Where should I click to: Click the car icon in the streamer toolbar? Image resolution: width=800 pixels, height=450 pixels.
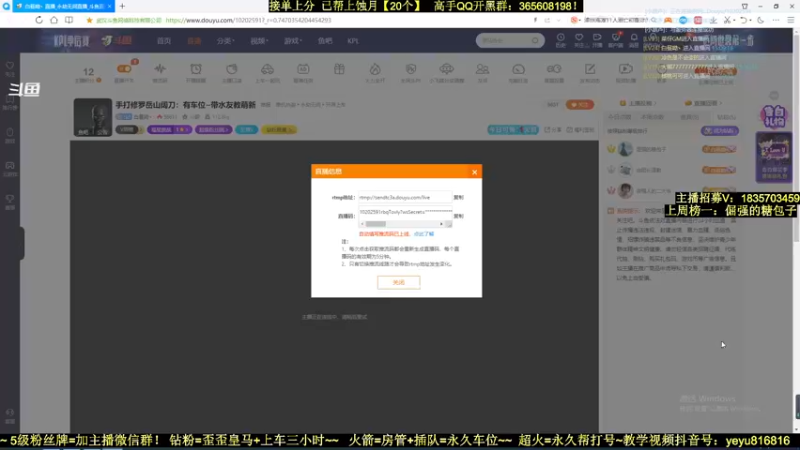tap(267, 69)
